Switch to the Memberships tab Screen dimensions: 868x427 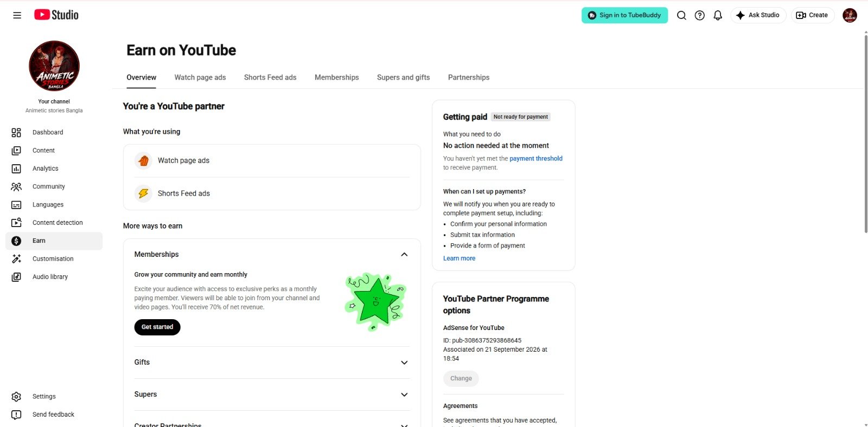[x=337, y=77]
